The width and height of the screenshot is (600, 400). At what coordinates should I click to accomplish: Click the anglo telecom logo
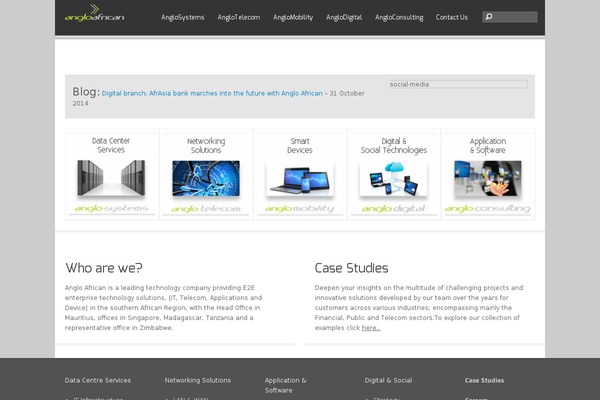click(x=206, y=209)
